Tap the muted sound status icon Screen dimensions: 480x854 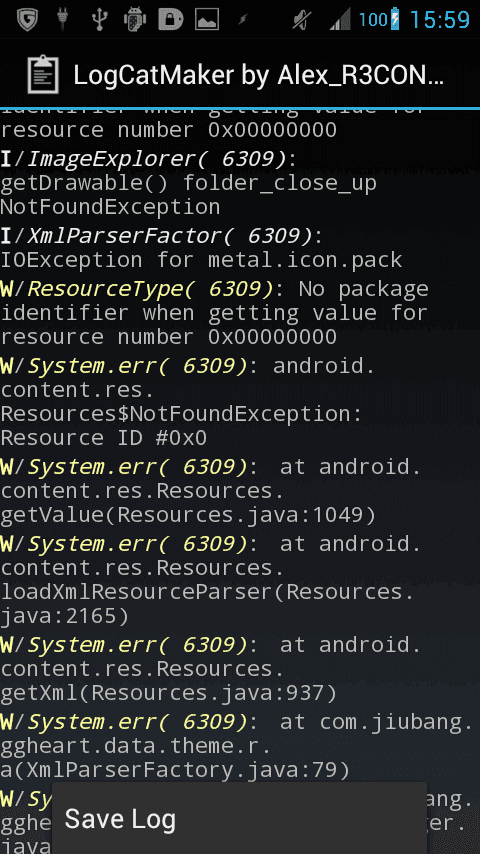click(299, 20)
